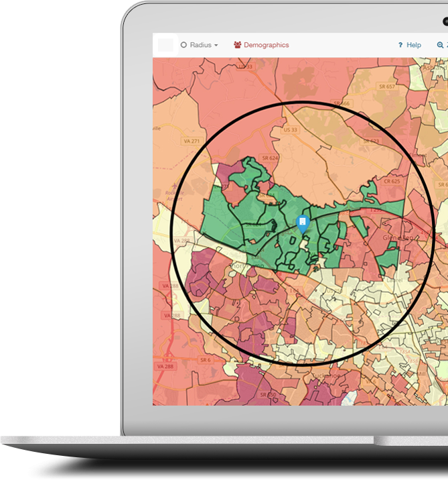Image resolution: width=448 pixels, height=480 pixels.
Task: Click the laptop webcam above the screen
Action: click(445, 21)
